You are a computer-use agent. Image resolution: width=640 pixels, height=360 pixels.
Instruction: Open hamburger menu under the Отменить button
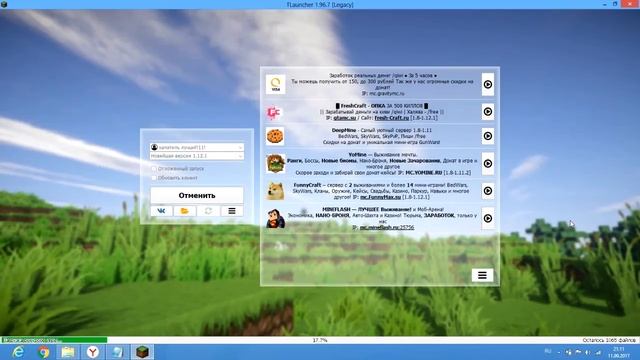point(232,211)
